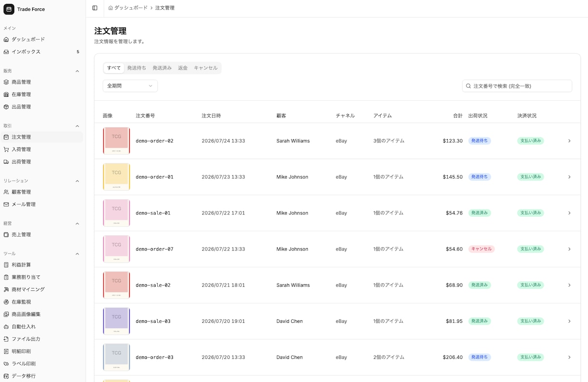Switch to the 発送済み tab
This screenshot has height=382, width=588.
pos(162,68)
